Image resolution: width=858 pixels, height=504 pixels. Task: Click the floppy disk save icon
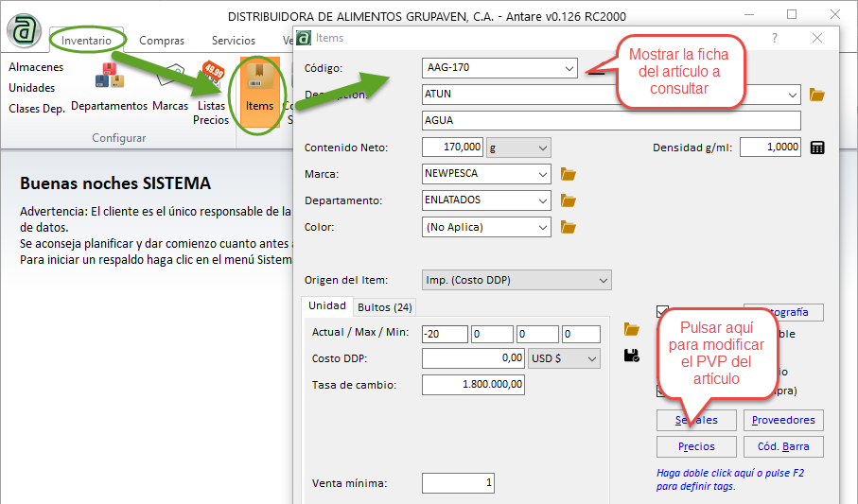[x=632, y=356]
